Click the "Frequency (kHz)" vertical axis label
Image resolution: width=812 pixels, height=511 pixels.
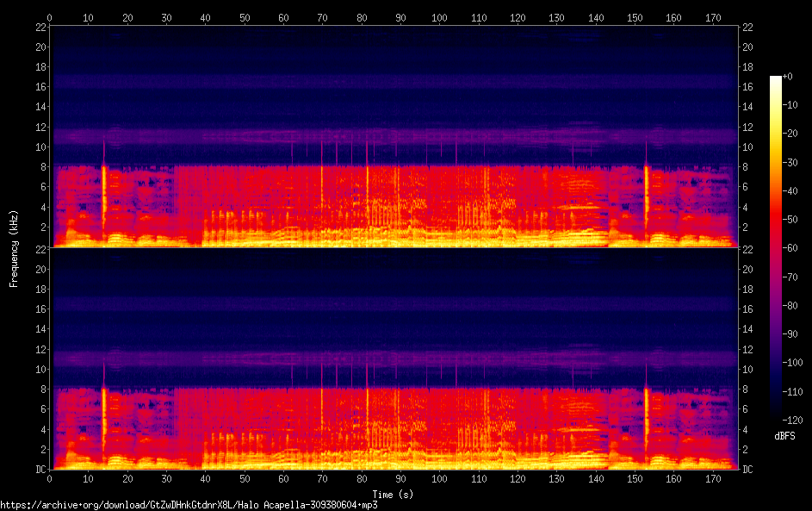pyautogui.click(x=14, y=247)
